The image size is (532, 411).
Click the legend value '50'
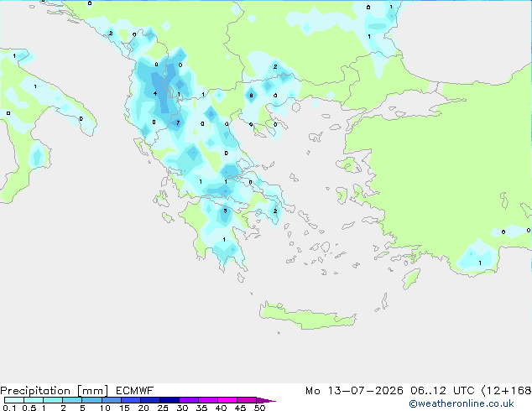(x=259, y=408)
